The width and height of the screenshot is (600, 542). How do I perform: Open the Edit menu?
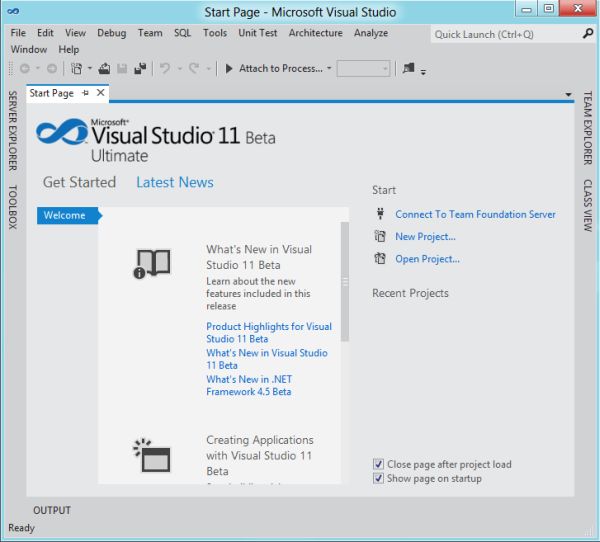[x=45, y=33]
